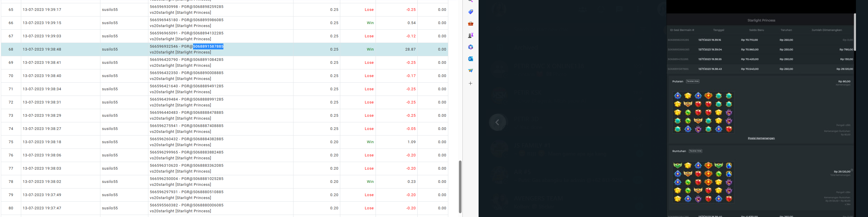Click the round back chevron button

[x=497, y=122]
